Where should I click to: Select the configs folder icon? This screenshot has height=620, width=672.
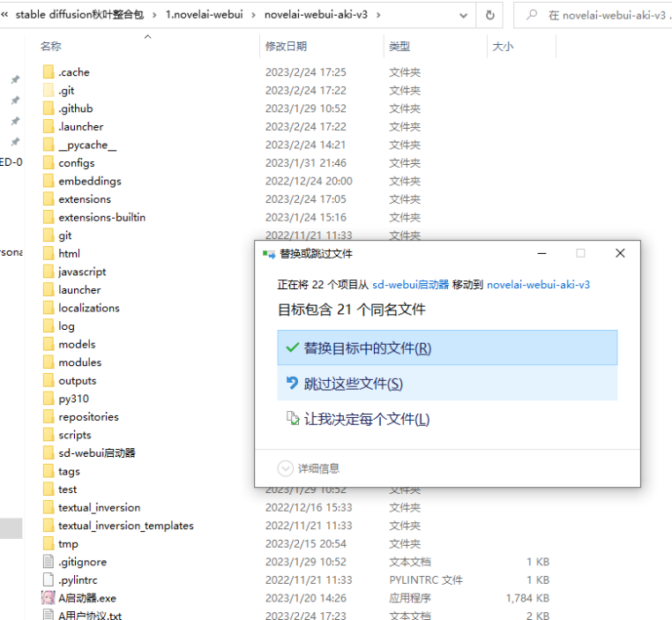pyautogui.click(x=49, y=162)
